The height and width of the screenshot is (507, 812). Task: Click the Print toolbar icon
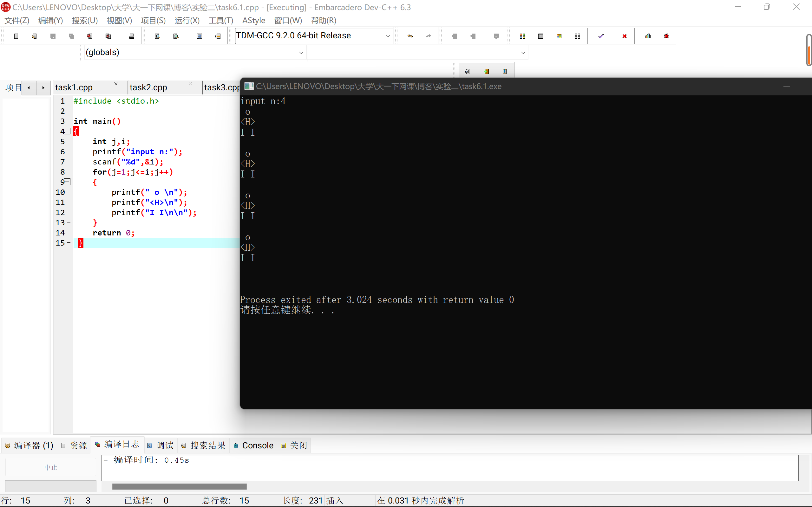pos(132,36)
